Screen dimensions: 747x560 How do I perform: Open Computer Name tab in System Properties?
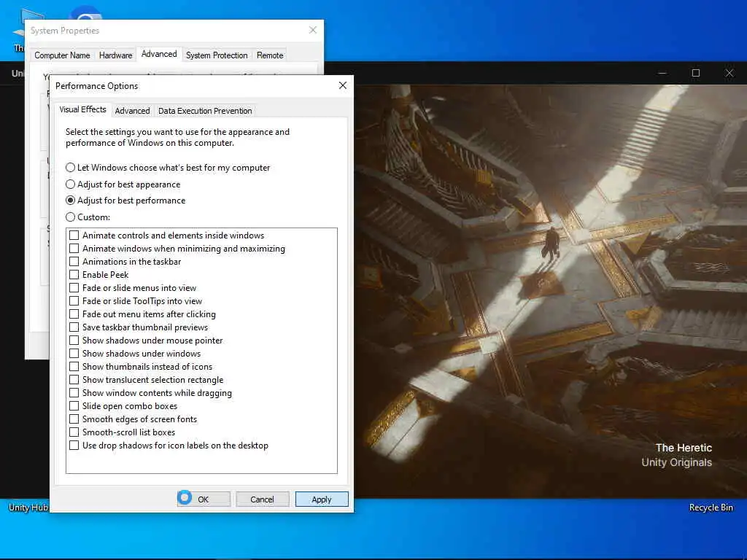(62, 55)
